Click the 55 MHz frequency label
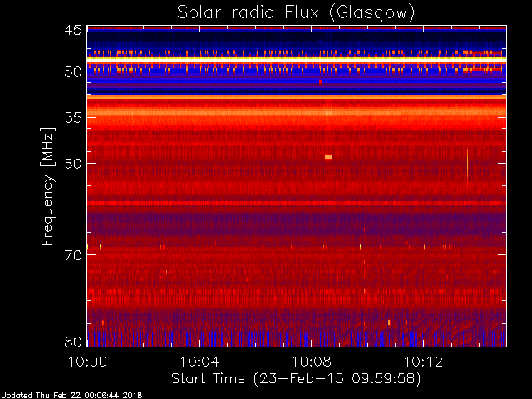 tap(73, 118)
